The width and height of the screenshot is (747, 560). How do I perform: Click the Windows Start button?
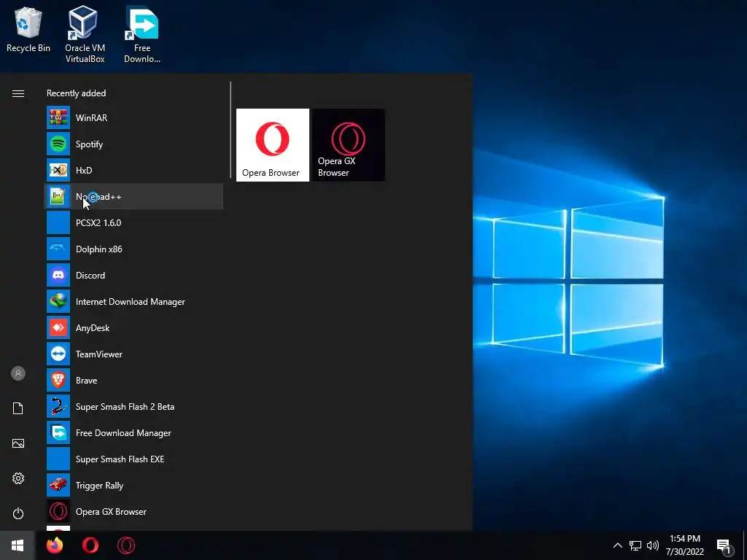tap(18, 545)
